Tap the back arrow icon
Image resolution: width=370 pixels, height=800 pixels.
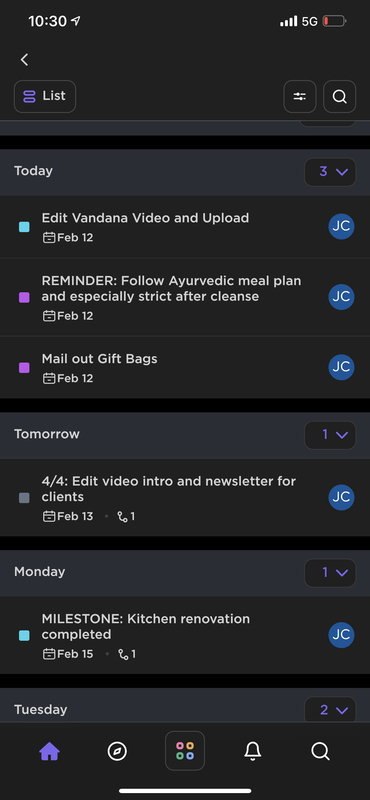point(24,60)
